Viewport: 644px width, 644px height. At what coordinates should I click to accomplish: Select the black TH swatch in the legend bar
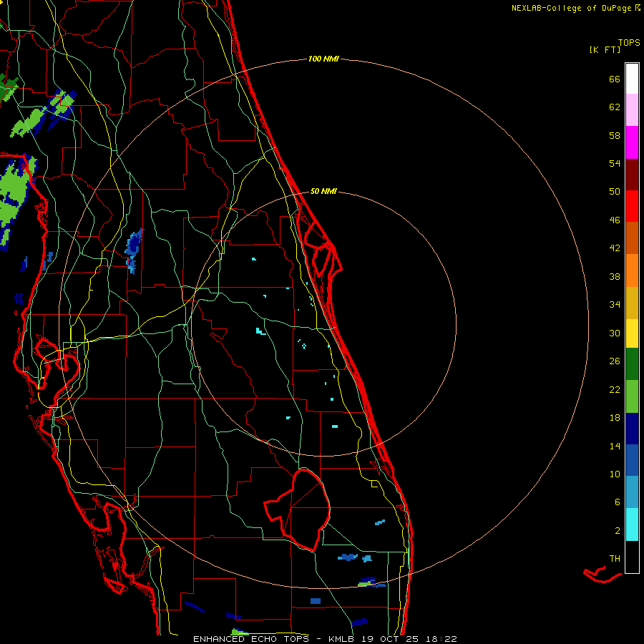click(x=632, y=557)
